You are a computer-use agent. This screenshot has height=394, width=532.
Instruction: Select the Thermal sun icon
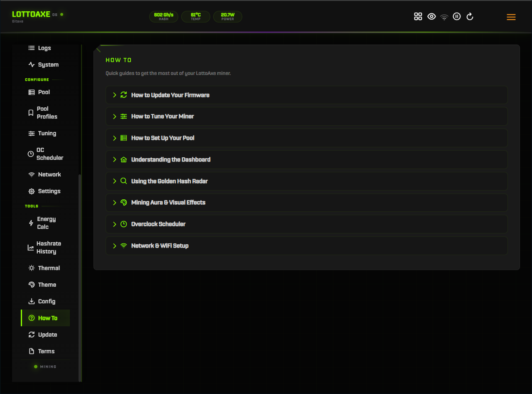[x=32, y=268]
